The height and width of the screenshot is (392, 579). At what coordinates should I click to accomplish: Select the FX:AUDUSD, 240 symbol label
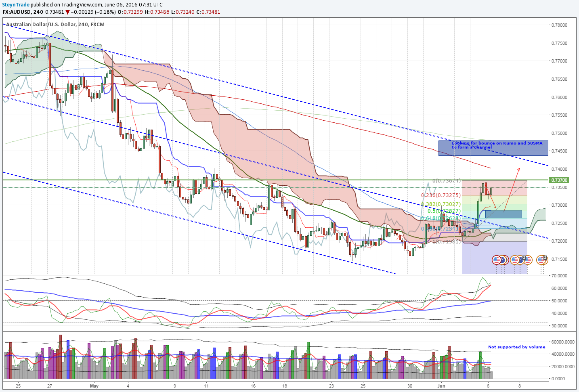[x=23, y=12]
